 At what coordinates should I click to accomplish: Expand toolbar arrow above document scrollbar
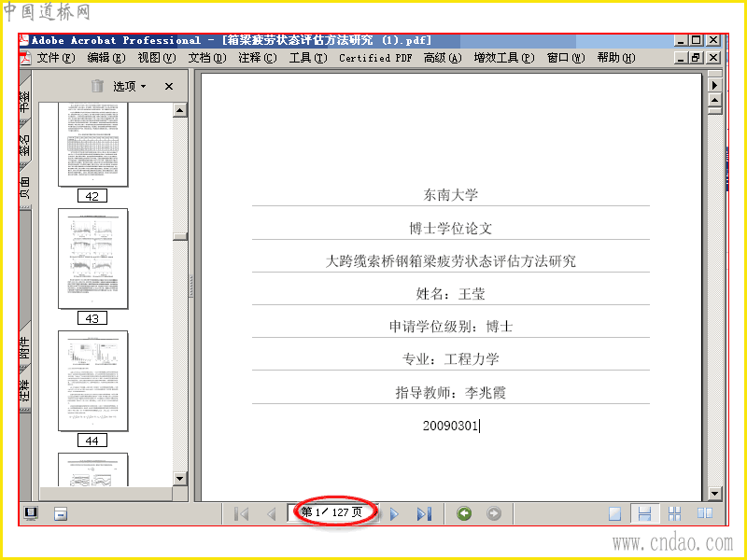(714, 85)
